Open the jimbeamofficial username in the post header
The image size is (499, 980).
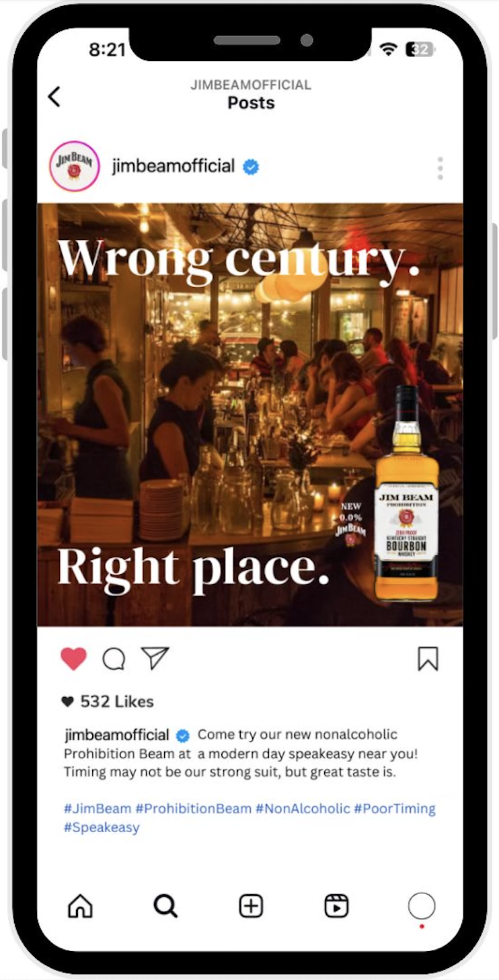[x=174, y=166]
